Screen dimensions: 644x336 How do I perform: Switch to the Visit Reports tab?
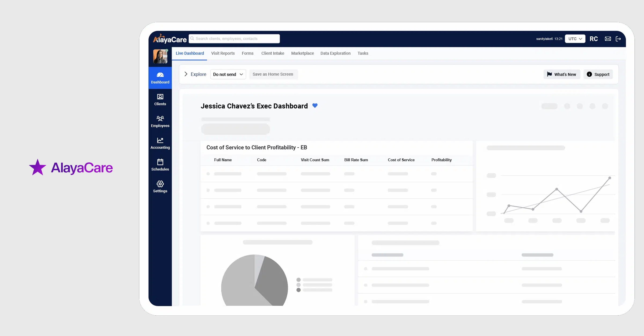click(x=223, y=53)
